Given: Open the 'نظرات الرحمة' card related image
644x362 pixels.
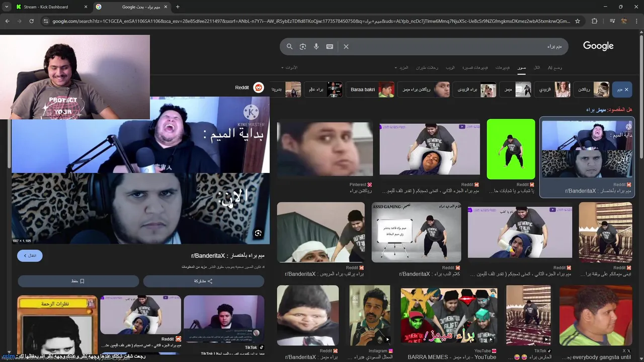Looking at the screenshot, I should click(x=57, y=324).
